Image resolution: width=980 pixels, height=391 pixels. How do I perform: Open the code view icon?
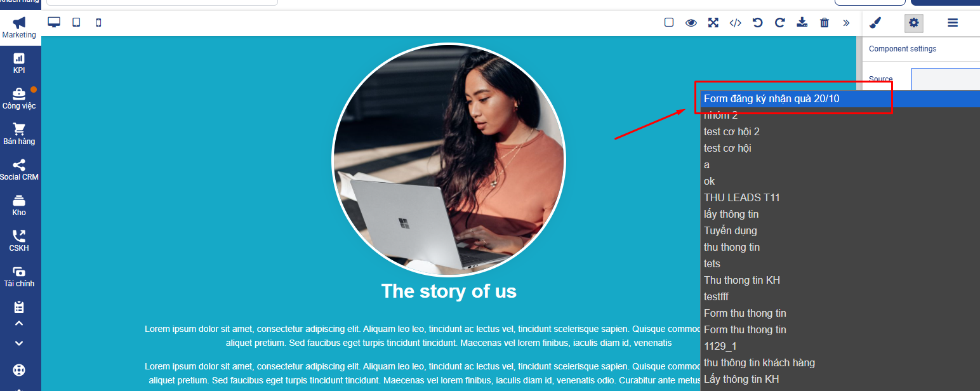click(735, 23)
